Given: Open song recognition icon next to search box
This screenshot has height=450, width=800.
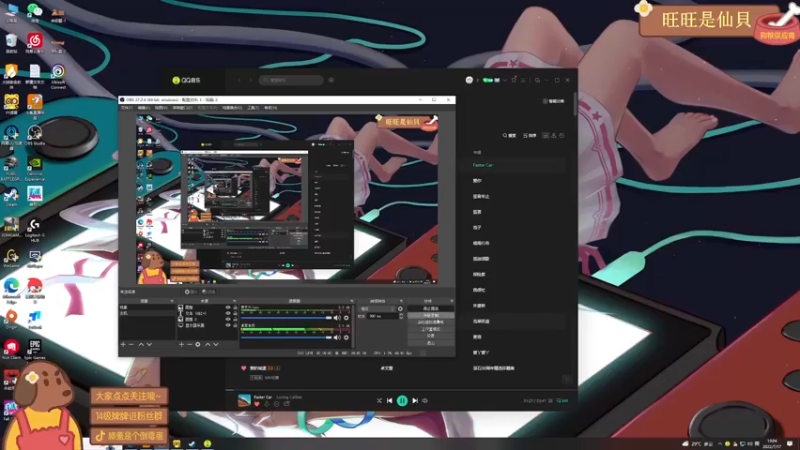Looking at the screenshot, I should pyautogui.click(x=331, y=80).
